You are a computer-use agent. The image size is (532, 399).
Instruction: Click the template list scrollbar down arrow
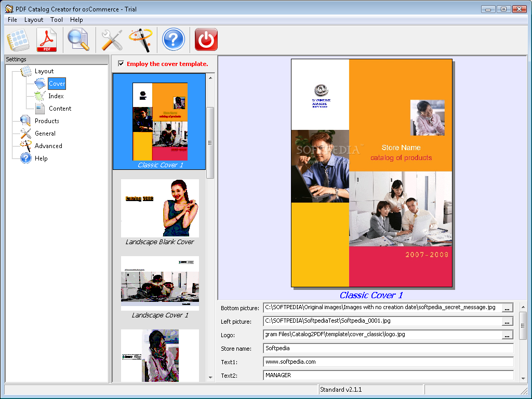click(x=210, y=378)
